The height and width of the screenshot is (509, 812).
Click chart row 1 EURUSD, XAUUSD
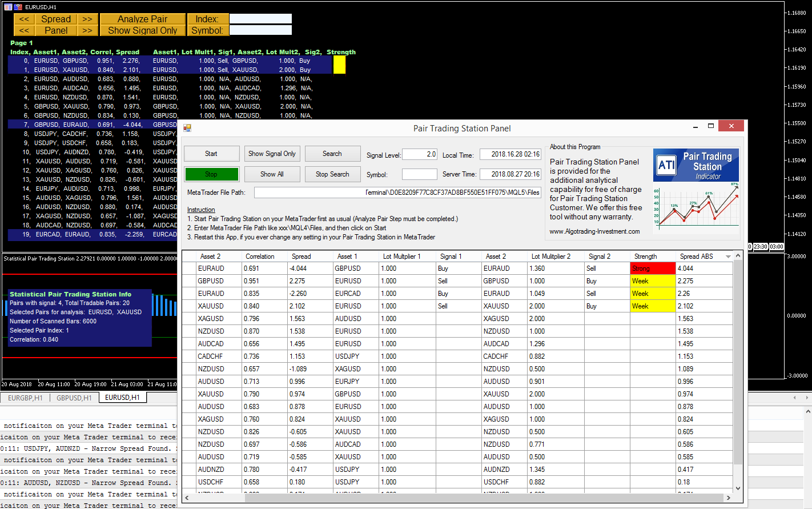pyautogui.click(x=170, y=70)
